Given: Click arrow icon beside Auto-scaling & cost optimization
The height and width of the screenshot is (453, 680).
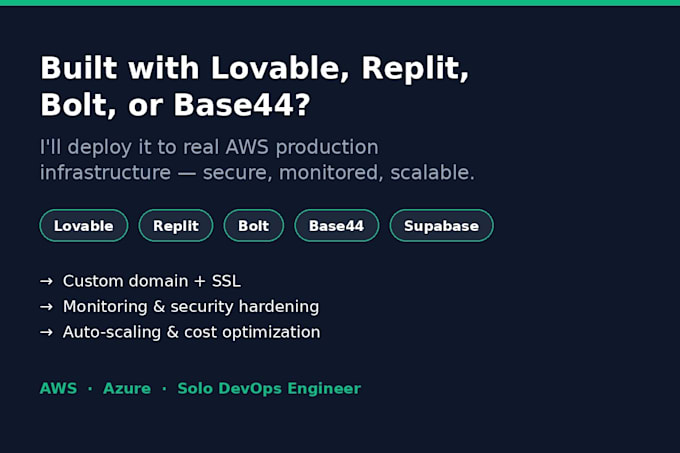Looking at the screenshot, I should coord(46,332).
